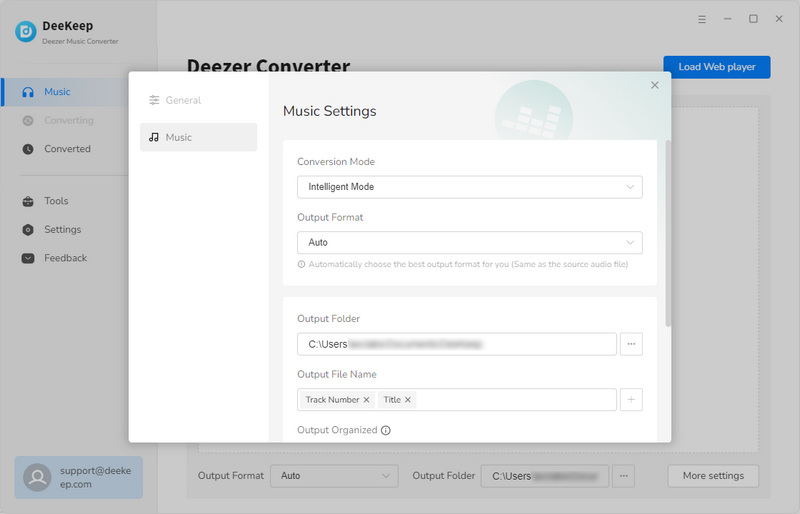Open Tools from the sidebar

[65, 201]
